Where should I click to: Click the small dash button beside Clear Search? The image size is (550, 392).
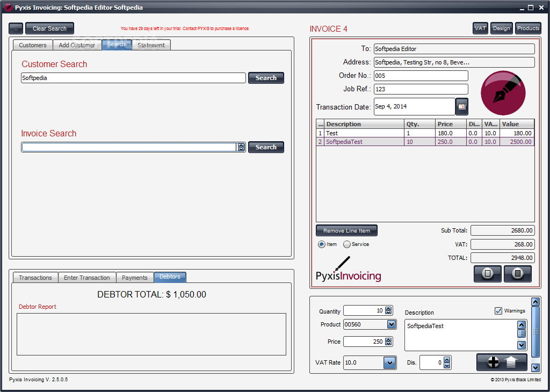coord(16,29)
